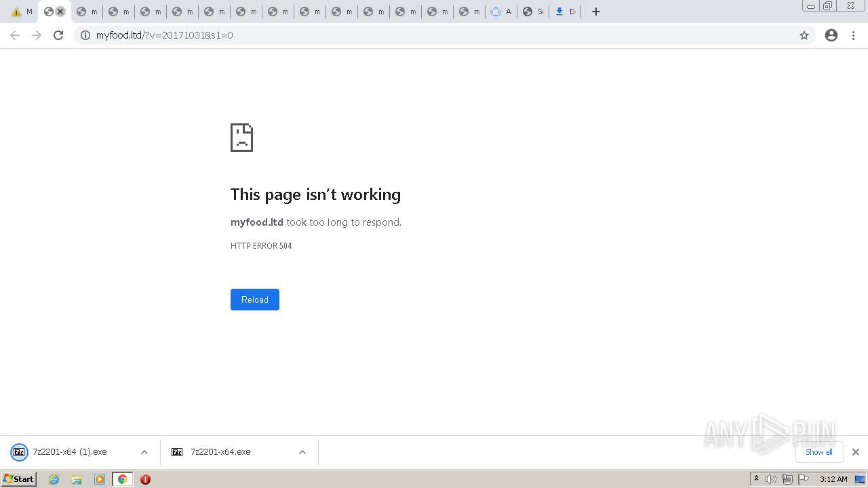868x488 pixels.
Task: Open the Windows Start menu
Action: 19,479
